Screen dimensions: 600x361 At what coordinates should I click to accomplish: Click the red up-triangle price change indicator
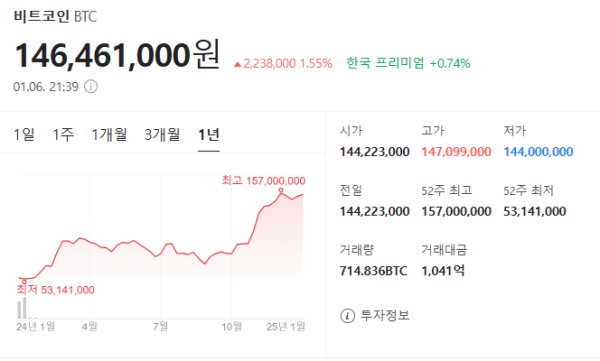click(238, 64)
